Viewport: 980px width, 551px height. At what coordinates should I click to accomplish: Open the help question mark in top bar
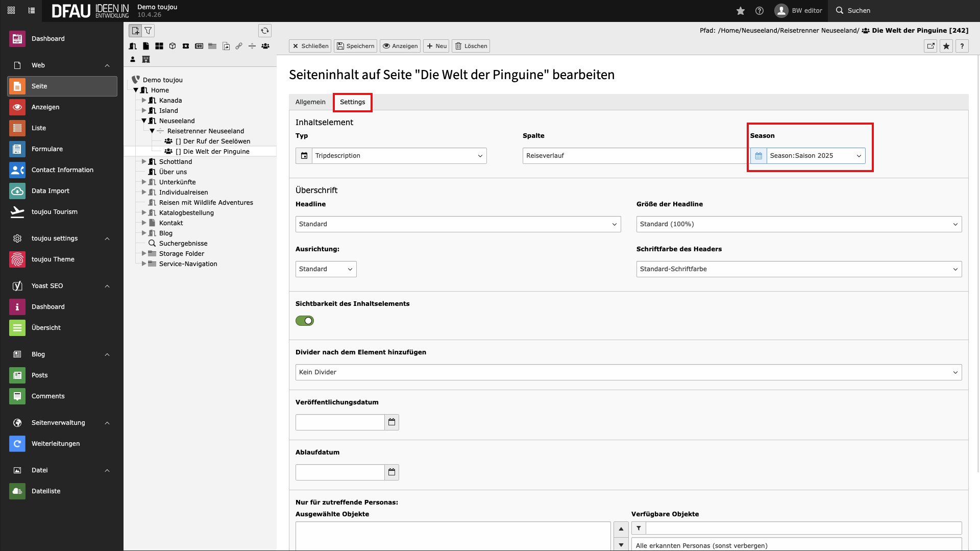coord(759,11)
